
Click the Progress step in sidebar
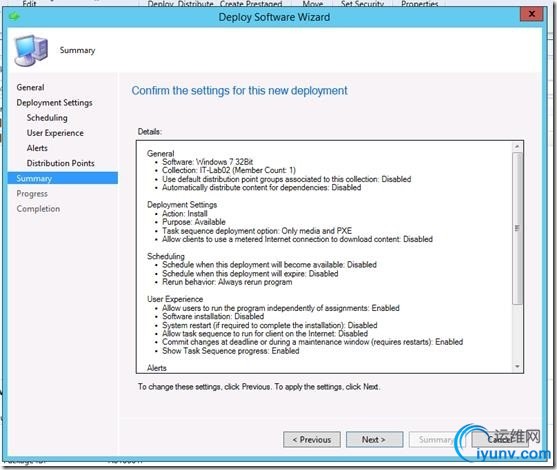[32, 194]
